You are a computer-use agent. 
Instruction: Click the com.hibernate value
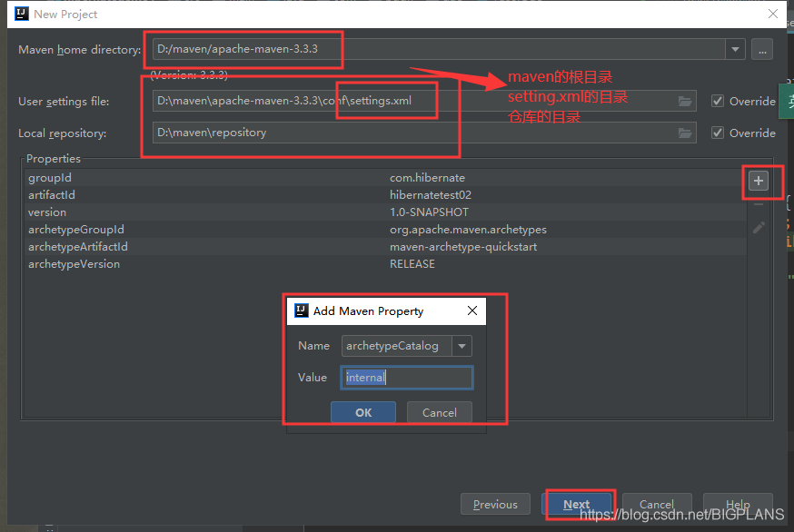(x=427, y=178)
